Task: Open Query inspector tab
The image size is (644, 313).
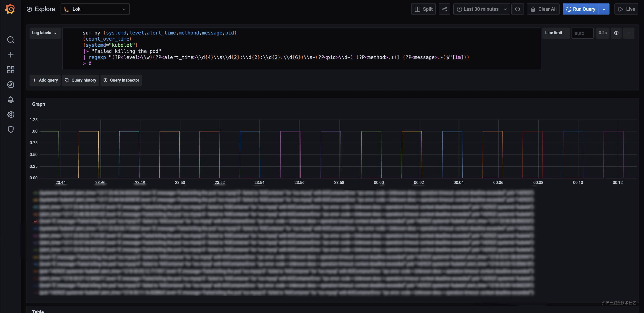Action: [x=121, y=80]
